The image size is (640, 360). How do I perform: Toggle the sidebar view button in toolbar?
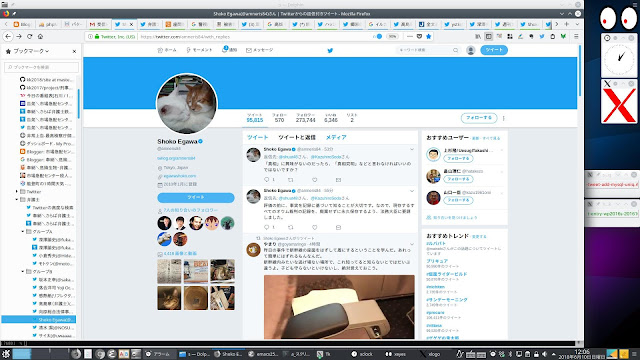[x=489, y=36]
